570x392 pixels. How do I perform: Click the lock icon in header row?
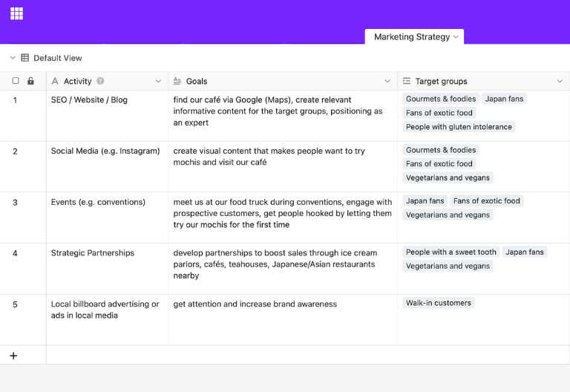pos(30,81)
